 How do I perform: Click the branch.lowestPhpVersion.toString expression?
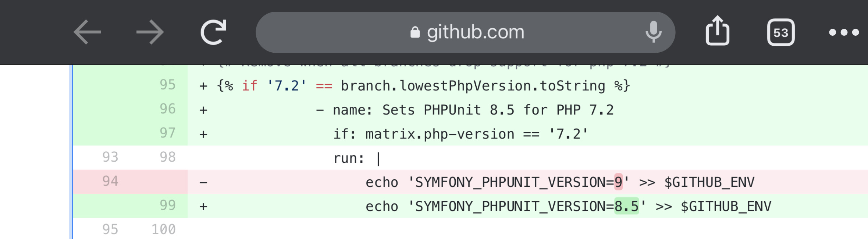[473, 86]
